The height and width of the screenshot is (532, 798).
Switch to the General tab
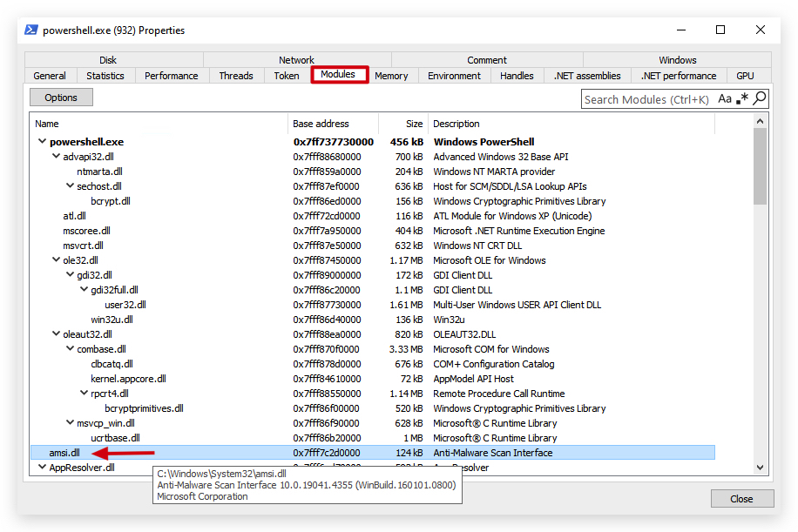50,76
